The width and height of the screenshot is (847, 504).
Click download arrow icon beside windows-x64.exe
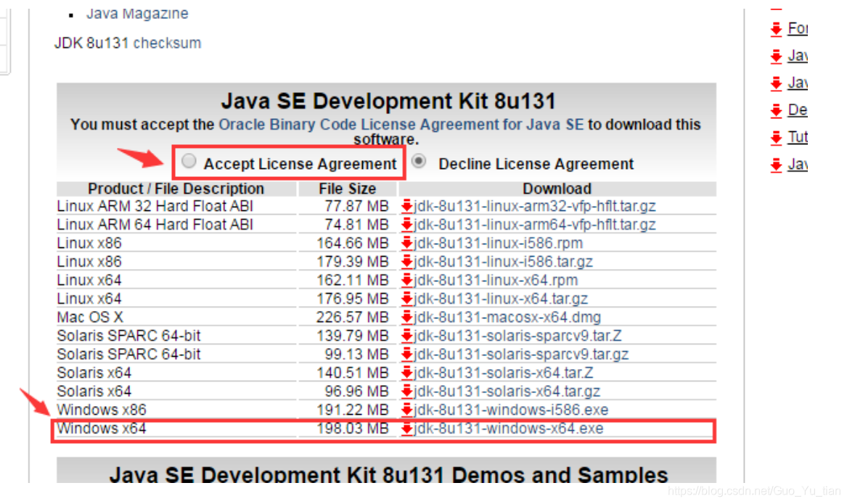coord(407,429)
